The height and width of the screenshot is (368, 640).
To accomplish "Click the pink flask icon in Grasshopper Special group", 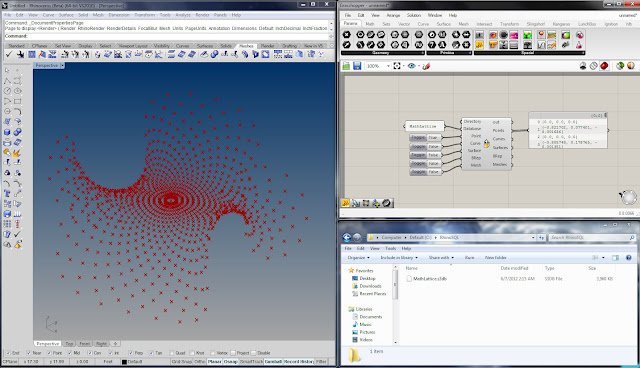I will click(x=579, y=44).
